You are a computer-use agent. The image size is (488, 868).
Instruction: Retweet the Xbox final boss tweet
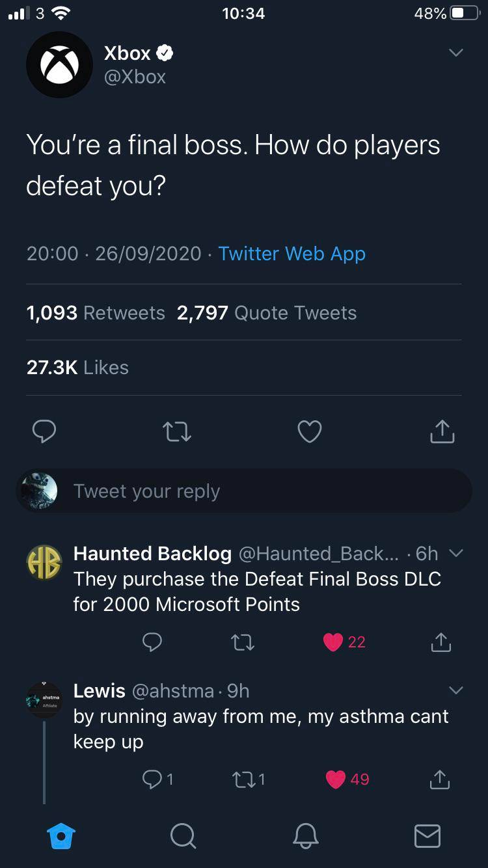(x=177, y=431)
